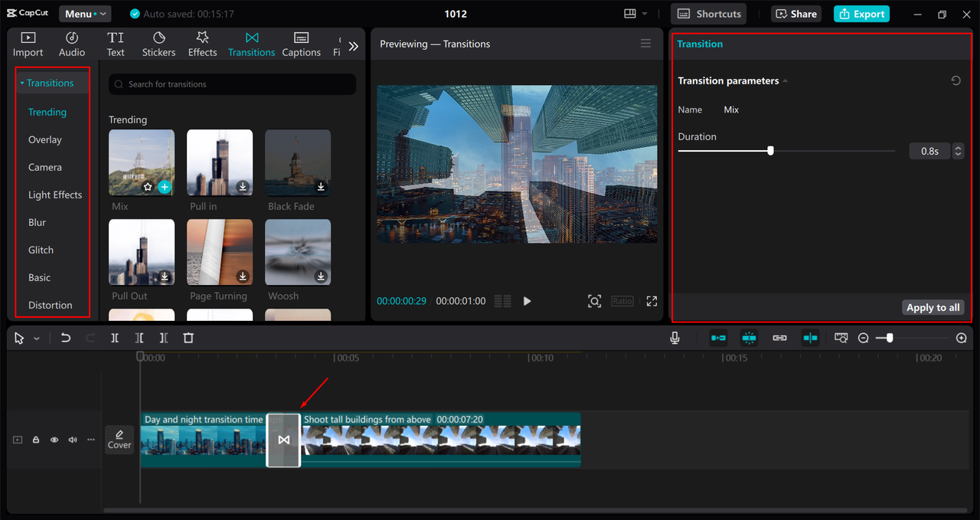Image resolution: width=980 pixels, height=520 pixels.
Task: Delete right of the playhead
Action: click(x=163, y=338)
